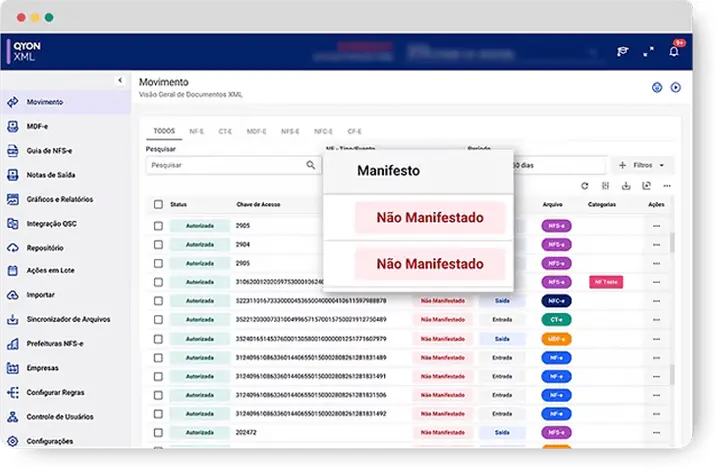Click the graduation cap tutorials icon
The height and width of the screenshot is (474, 716).
coord(622,52)
